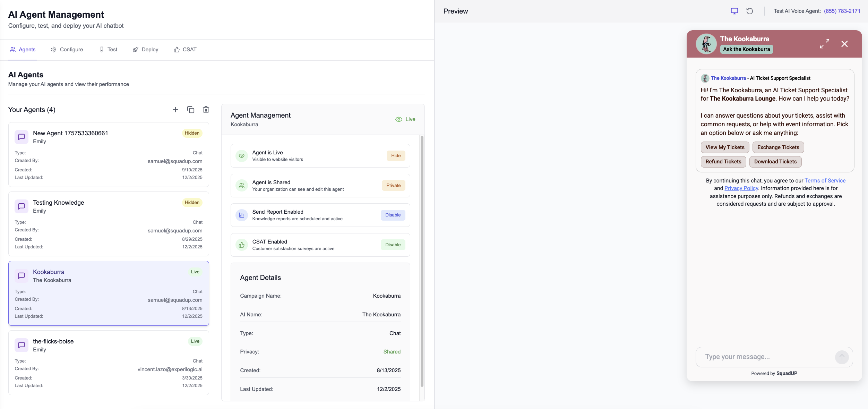
Task: Disable the Send Report feature
Action: coord(393,215)
